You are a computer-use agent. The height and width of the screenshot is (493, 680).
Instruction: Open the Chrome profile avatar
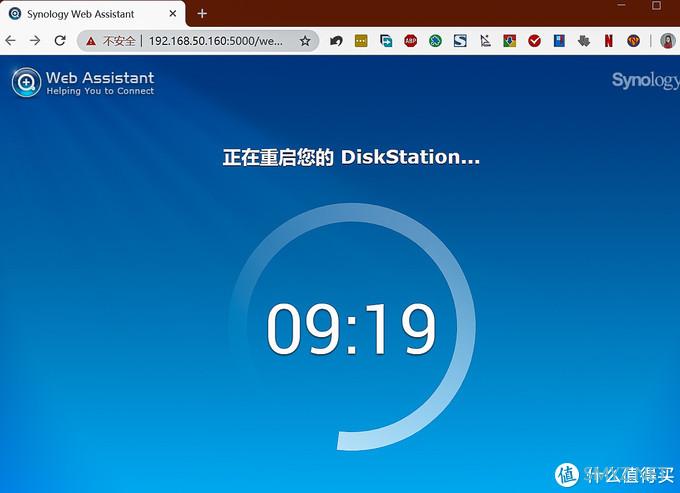[668, 41]
